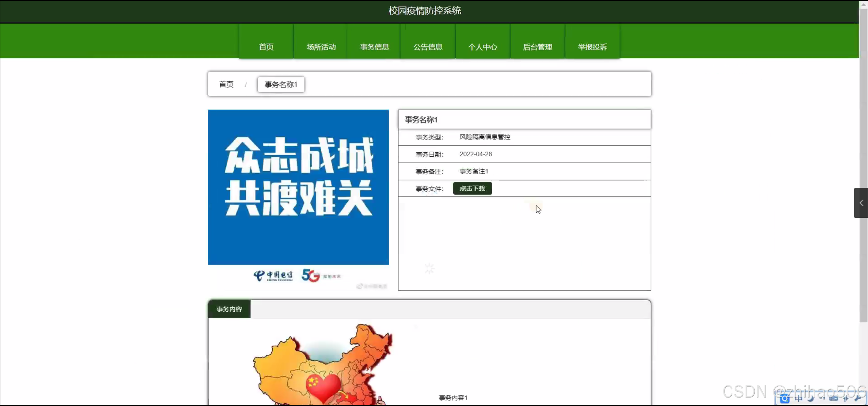
Task: Expand the collapsed right side panel arrow
Action: (861, 202)
